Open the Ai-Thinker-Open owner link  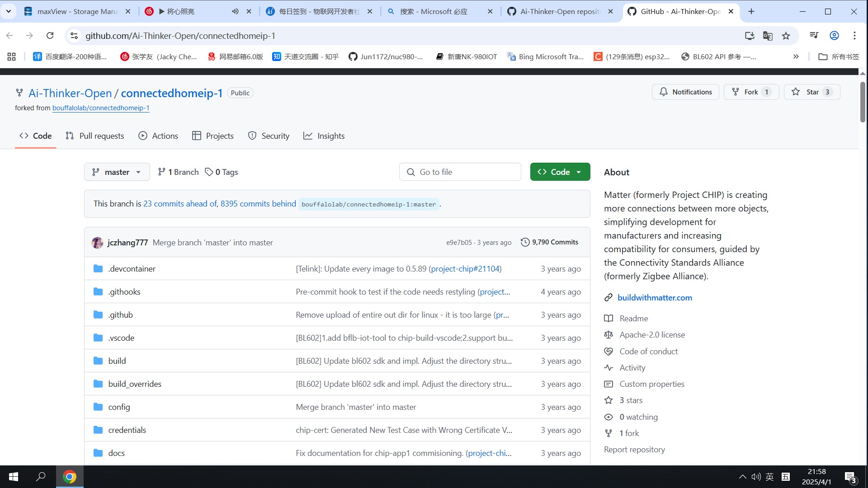tap(70, 93)
